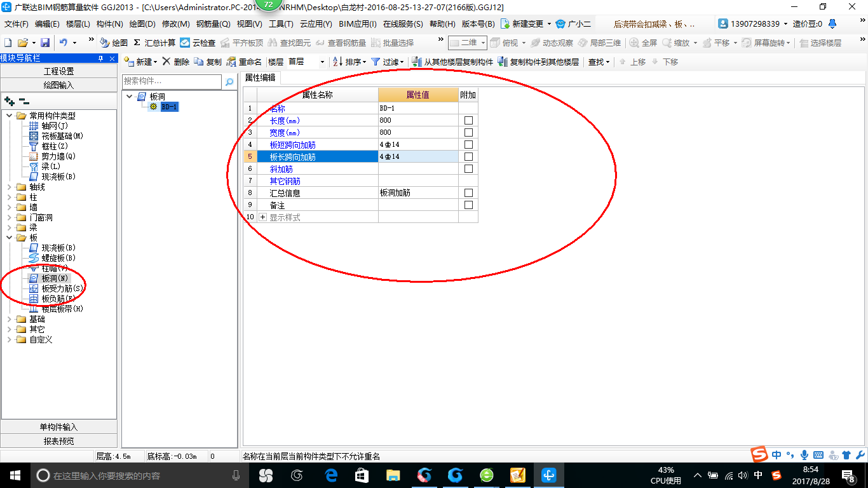Toggle the 附加 checkbox for 长度(mm)
The height and width of the screenshot is (488, 868).
pos(468,120)
